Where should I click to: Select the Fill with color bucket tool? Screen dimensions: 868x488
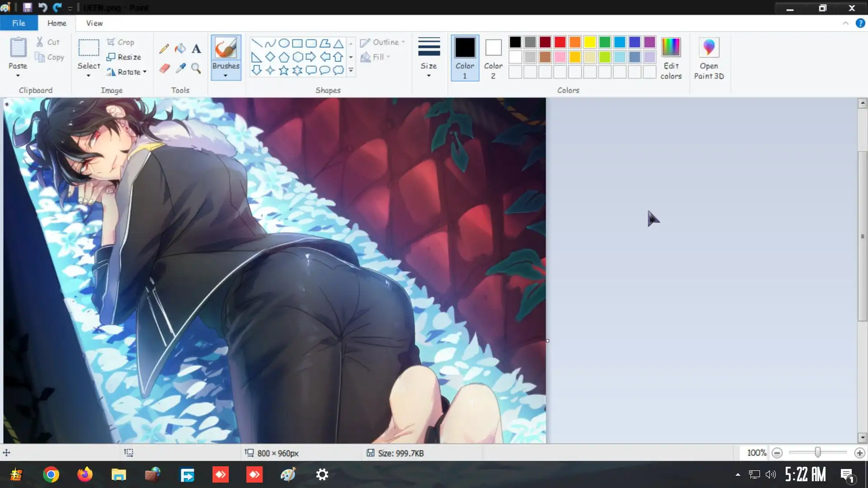pos(180,48)
